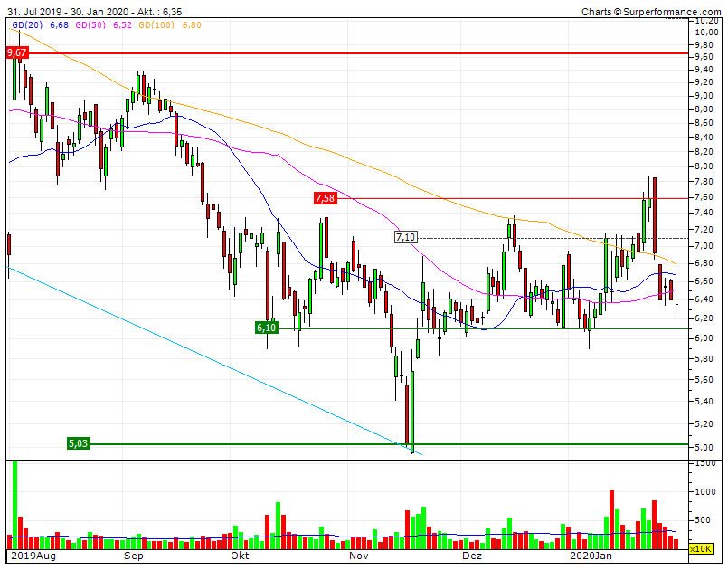Viewport: 728px width, 570px height.
Task: Open the 7,10 dotted level marker
Action: (406, 237)
